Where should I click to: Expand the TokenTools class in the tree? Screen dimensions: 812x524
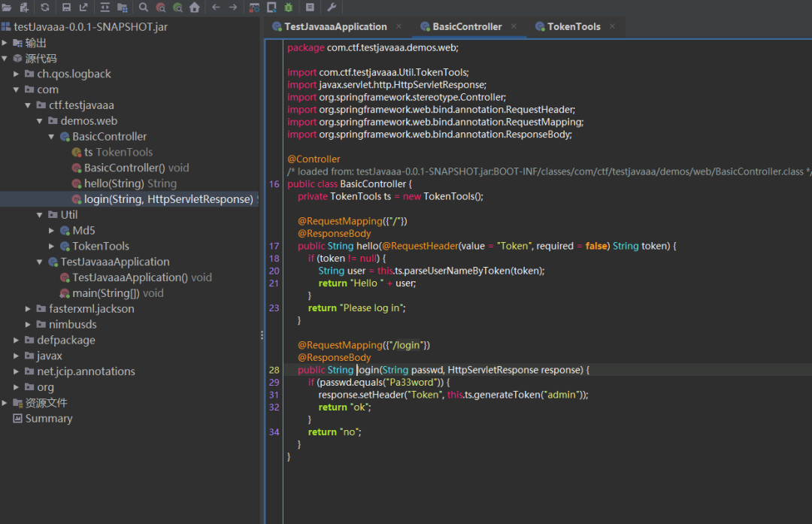coord(52,247)
